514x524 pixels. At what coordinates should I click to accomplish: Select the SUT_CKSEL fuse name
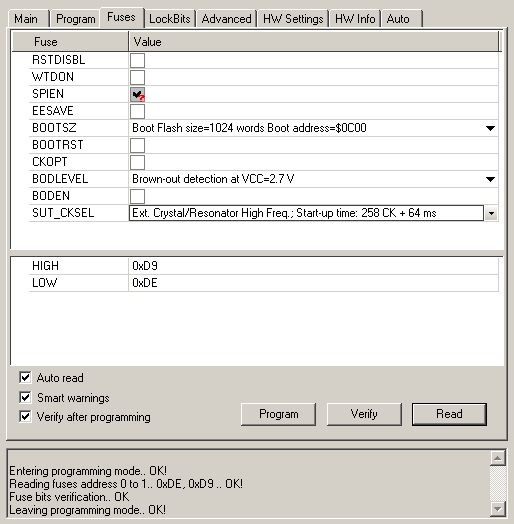(x=63, y=213)
